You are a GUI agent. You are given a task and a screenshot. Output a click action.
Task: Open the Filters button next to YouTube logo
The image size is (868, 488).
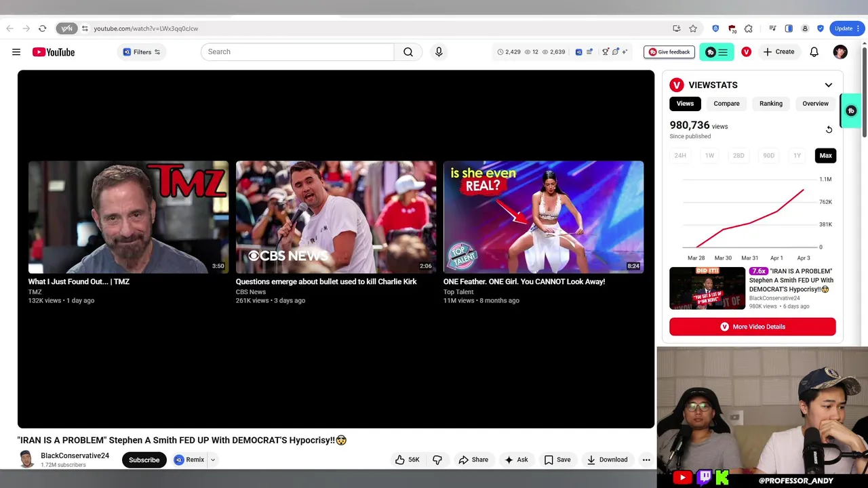141,52
